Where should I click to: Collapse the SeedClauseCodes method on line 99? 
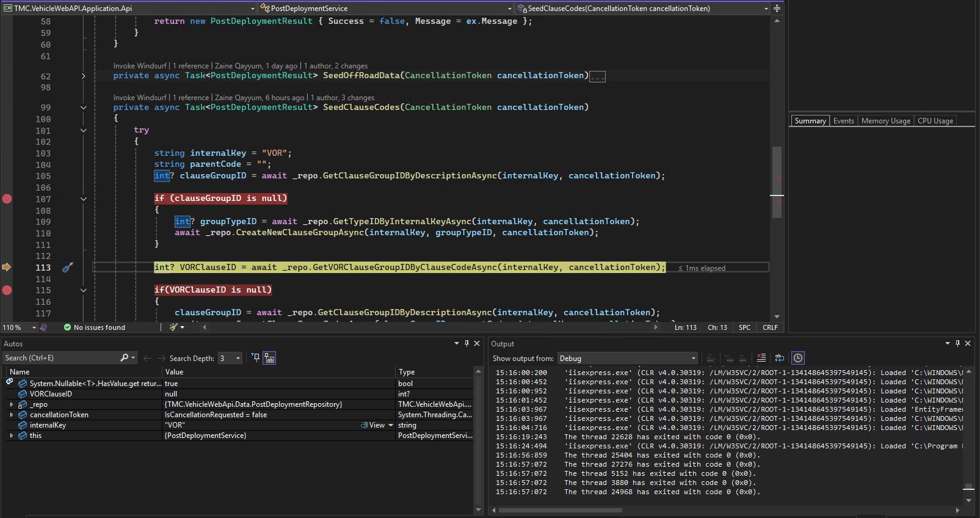[84, 108]
